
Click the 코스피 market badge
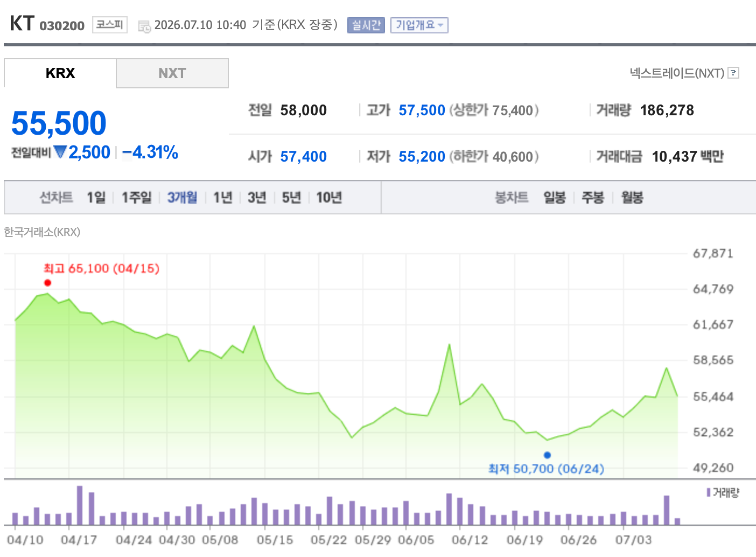tap(110, 25)
